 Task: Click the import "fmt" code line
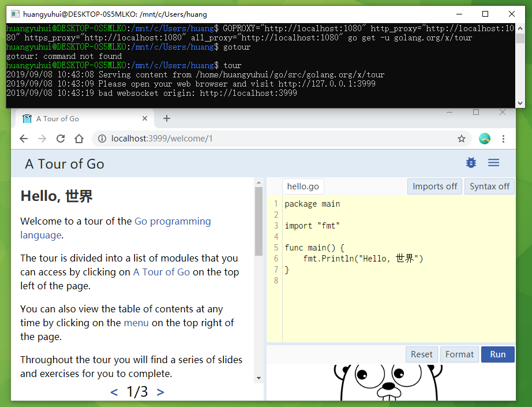pos(312,226)
